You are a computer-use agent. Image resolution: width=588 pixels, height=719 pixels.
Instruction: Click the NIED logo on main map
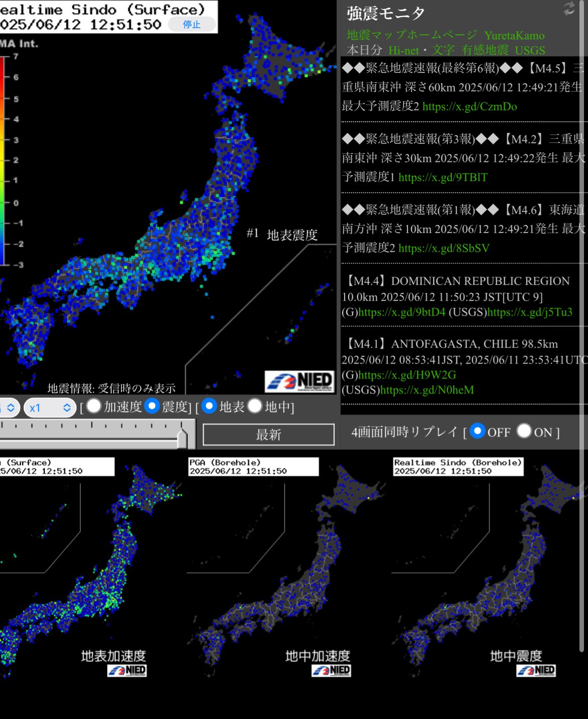[299, 381]
